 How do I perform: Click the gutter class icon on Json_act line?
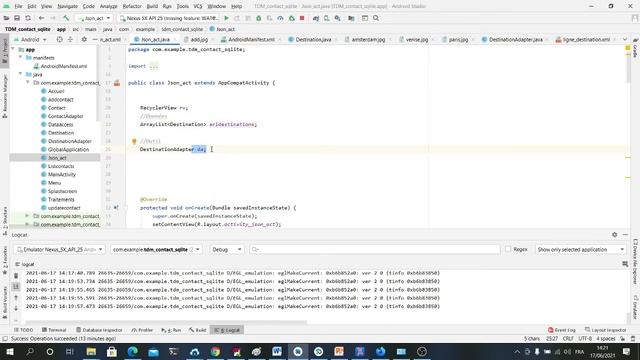point(117,83)
